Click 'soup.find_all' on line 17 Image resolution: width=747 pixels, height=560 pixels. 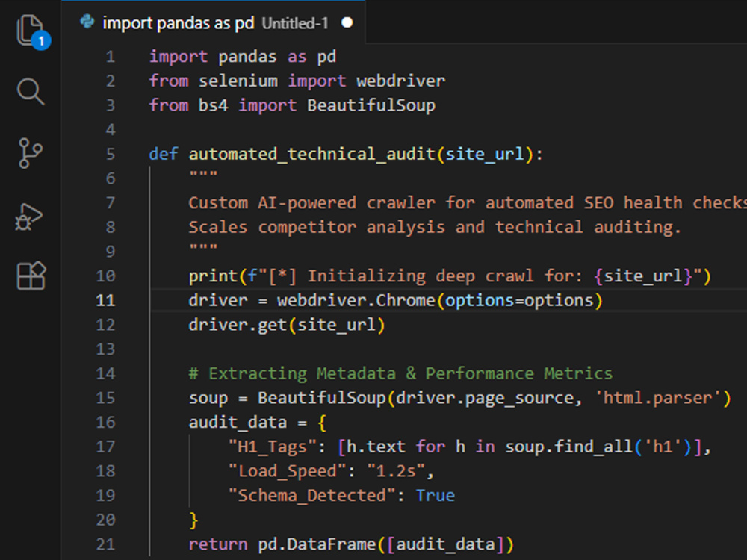click(568, 447)
